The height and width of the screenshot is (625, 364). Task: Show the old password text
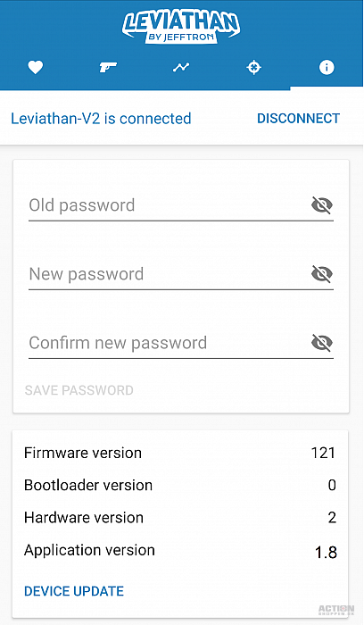[x=322, y=204]
